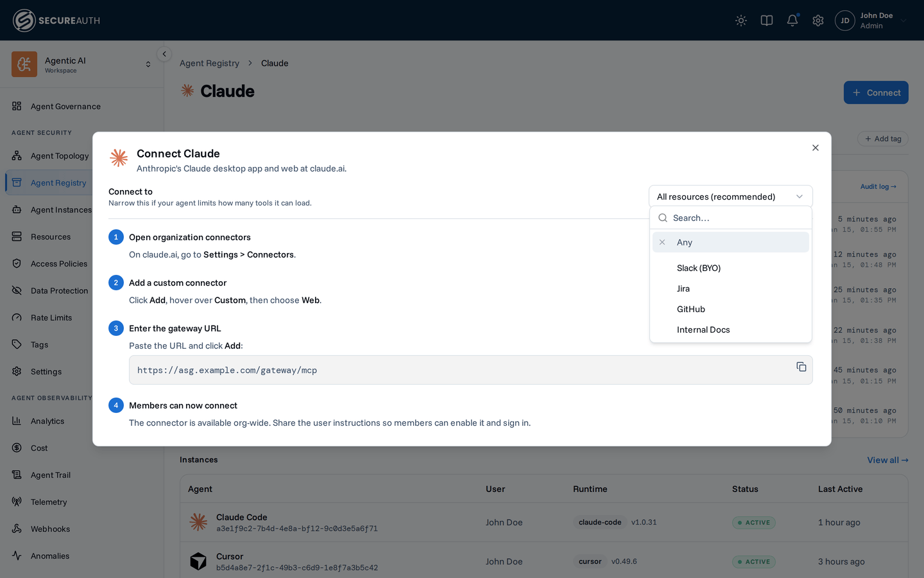
Task: Click the Add tag button
Action: [883, 139]
